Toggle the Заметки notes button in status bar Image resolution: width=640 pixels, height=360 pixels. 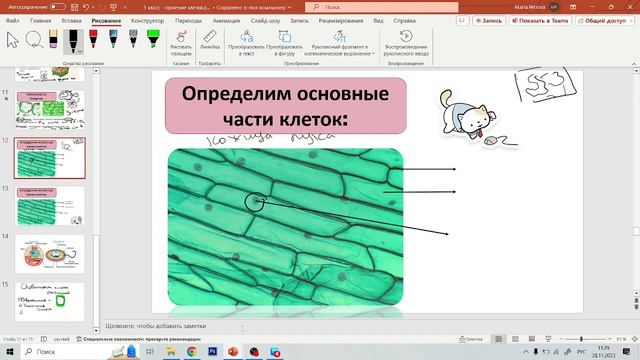471,339
